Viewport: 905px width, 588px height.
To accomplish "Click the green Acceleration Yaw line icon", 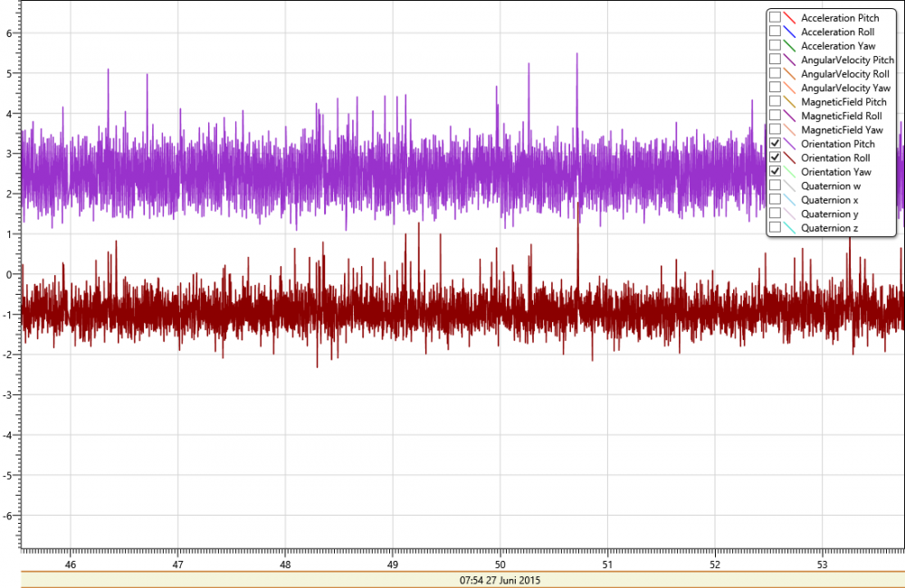I will click(790, 45).
